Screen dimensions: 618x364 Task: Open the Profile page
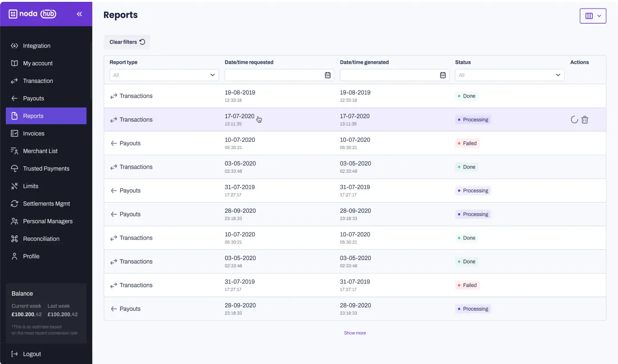pos(46,256)
